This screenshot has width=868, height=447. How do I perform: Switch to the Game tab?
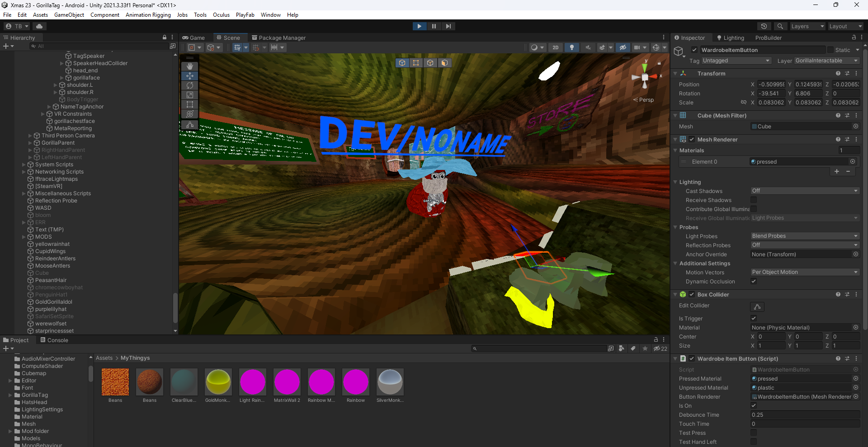coord(193,38)
